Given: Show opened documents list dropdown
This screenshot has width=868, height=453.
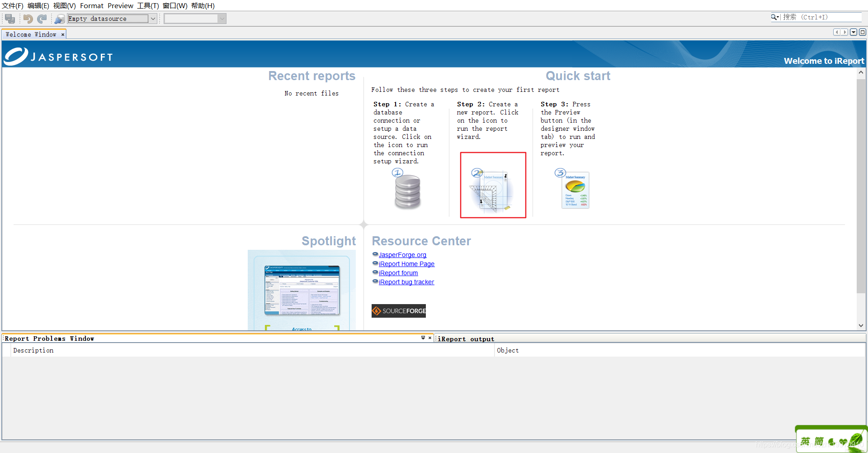Looking at the screenshot, I should point(854,32).
